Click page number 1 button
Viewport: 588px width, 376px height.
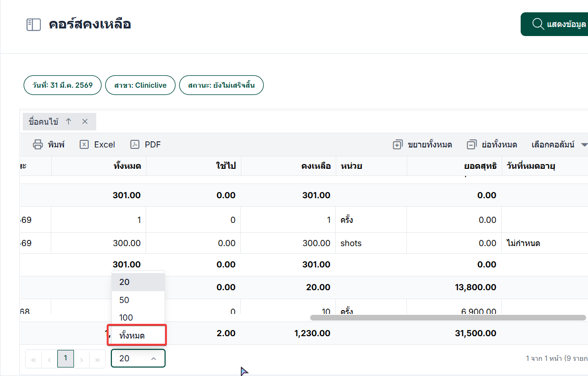pos(65,358)
